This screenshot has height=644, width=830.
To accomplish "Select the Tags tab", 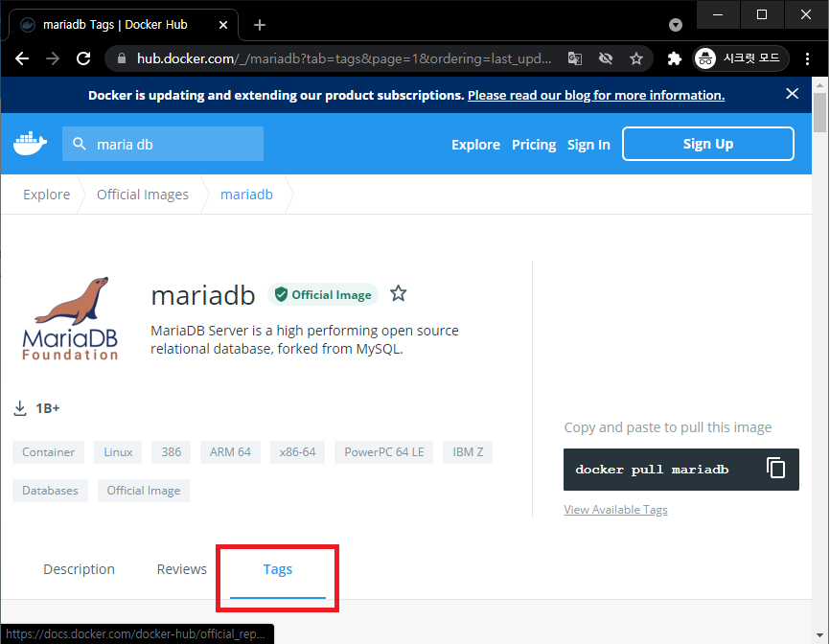I will coord(277,569).
